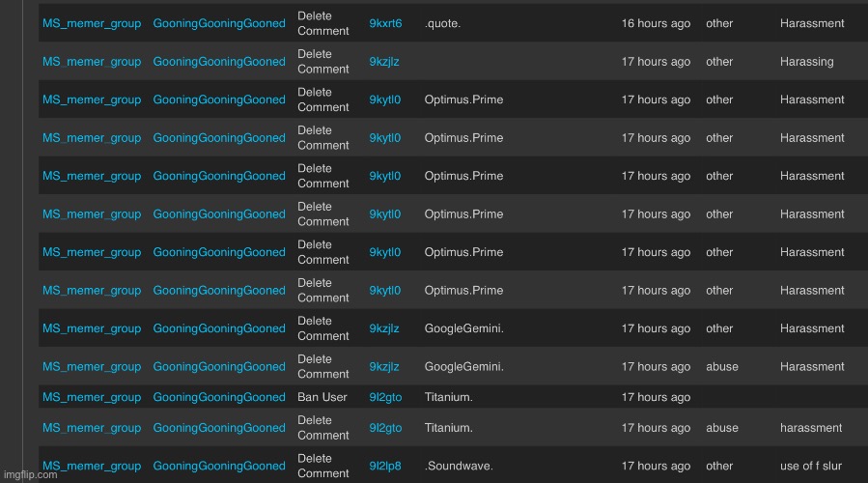Click GooningGooningGooned in the .quote. row
Screen dimensions: 868x483
pyautogui.click(x=219, y=23)
